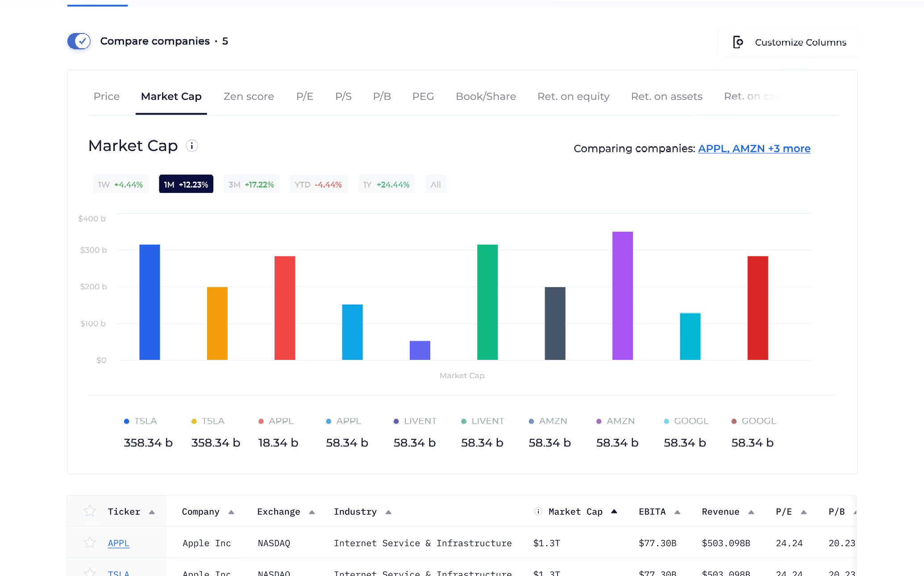Sort by P/E column arrow

coord(804,512)
